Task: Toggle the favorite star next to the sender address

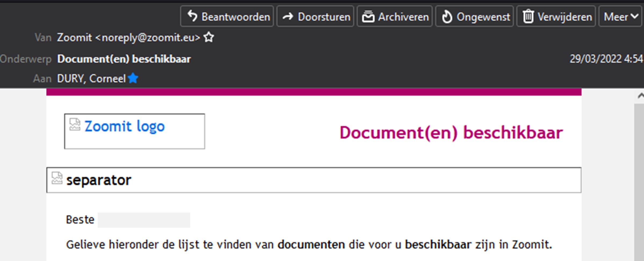Action: (209, 38)
